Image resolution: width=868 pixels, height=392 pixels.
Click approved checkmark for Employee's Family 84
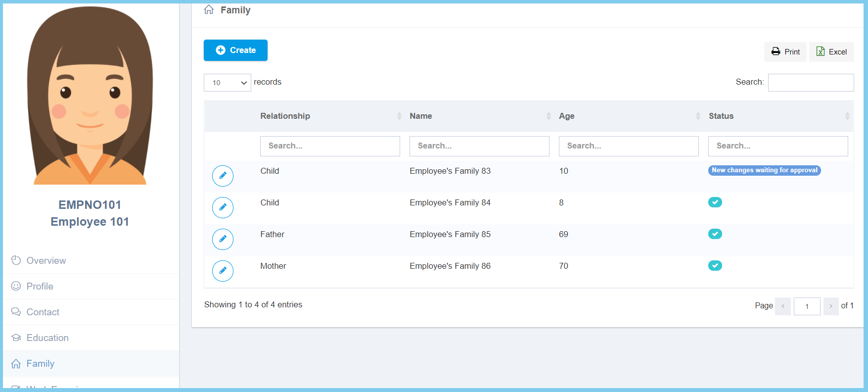pyautogui.click(x=715, y=202)
